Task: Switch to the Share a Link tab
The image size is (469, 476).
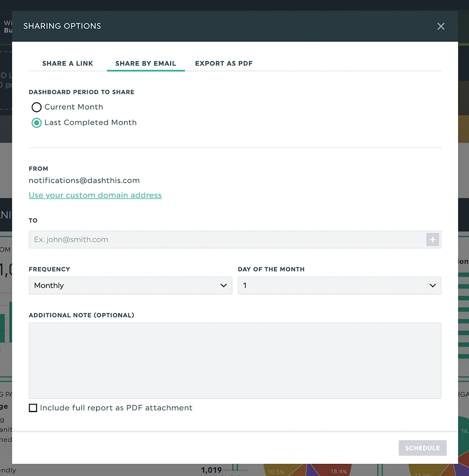Action: coord(68,63)
